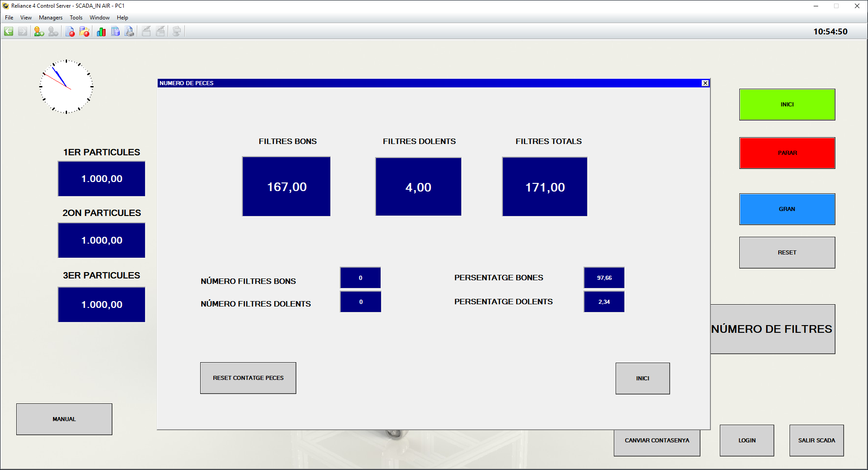Open the data table reports icon
Screen dimensions: 868x470
pos(116,31)
